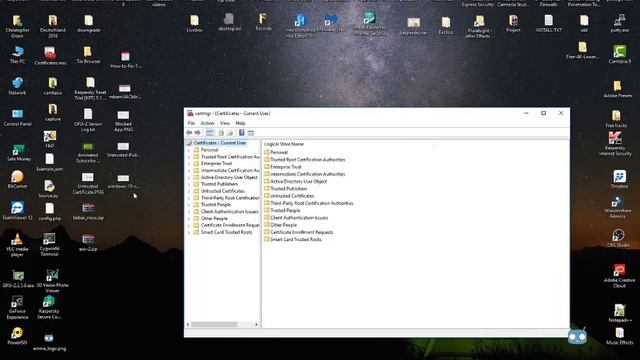Select the BitComet desktop shortcut
640x360 pixels.
17,180
